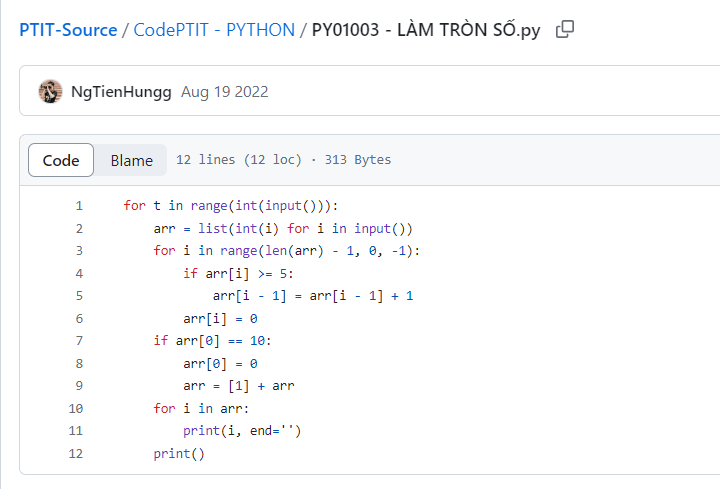Select line number 9 in the gutter
This screenshot has width=720, height=489.
click(x=79, y=386)
